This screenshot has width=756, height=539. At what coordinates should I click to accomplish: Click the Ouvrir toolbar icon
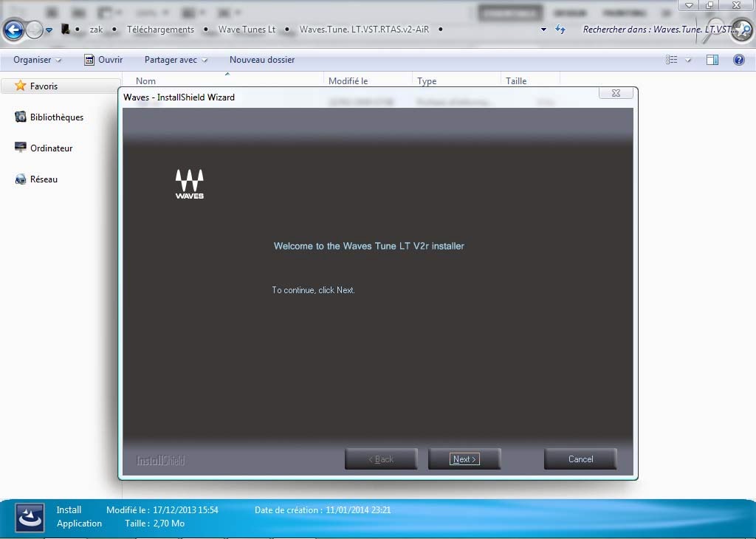pyautogui.click(x=89, y=60)
